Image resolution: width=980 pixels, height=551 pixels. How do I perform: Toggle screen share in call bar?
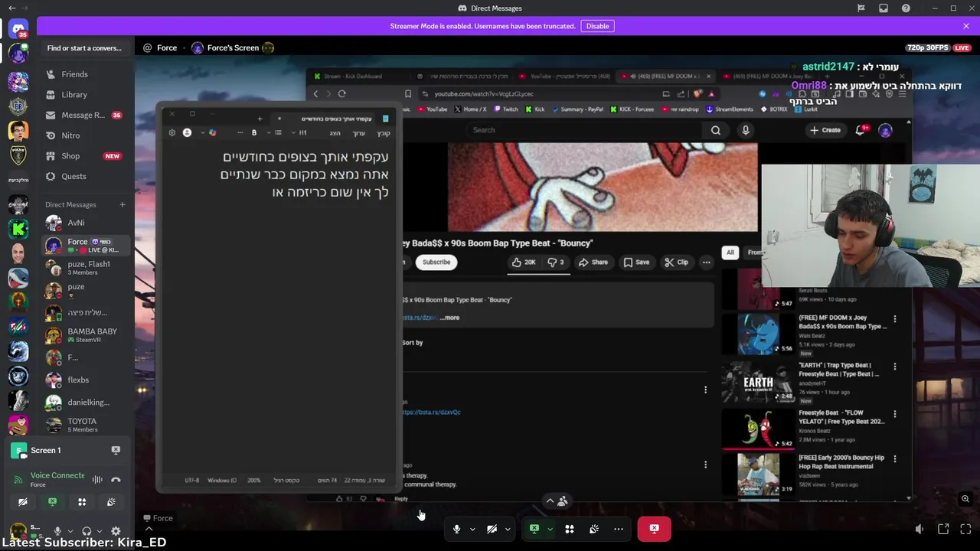(x=534, y=529)
